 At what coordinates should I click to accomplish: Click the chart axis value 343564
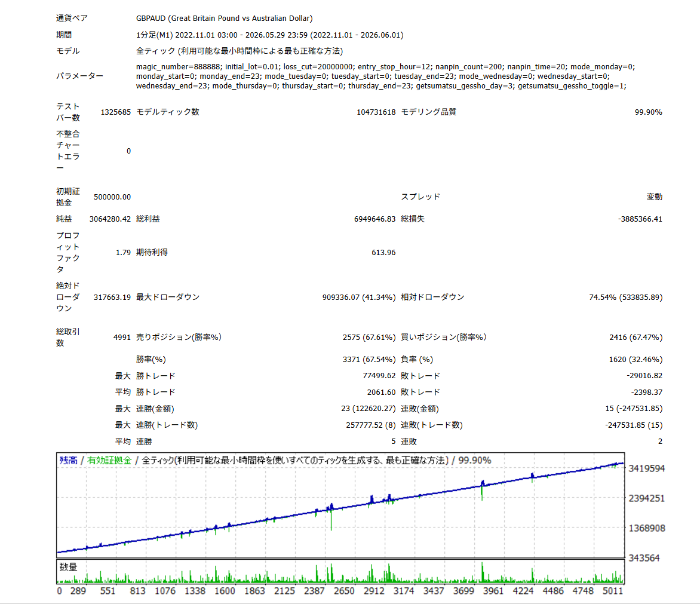(644, 558)
